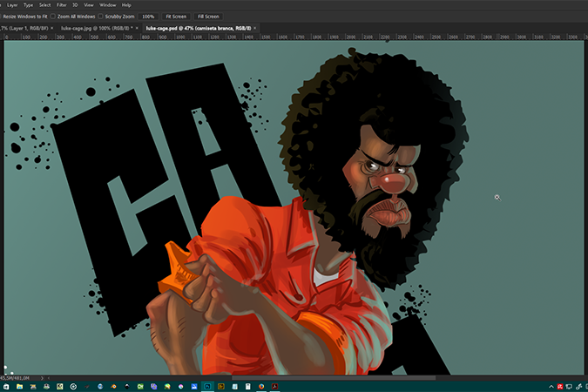Click the red system tray icon
The height and width of the screenshot is (392, 588).
[x=560, y=387]
